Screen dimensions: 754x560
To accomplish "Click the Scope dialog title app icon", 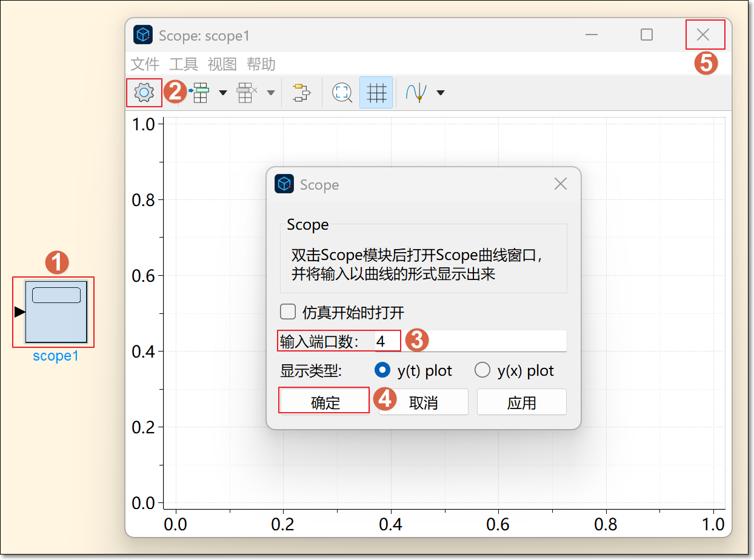I will [284, 184].
